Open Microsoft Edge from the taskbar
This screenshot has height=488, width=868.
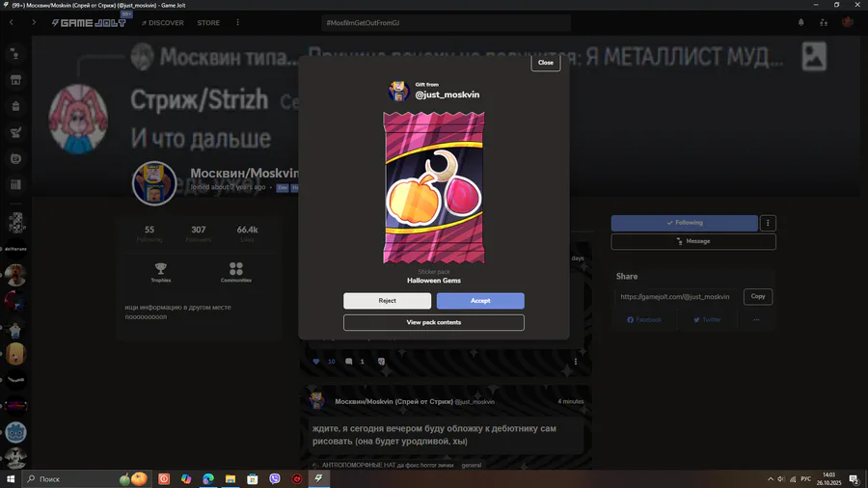pyautogui.click(x=208, y=479)
